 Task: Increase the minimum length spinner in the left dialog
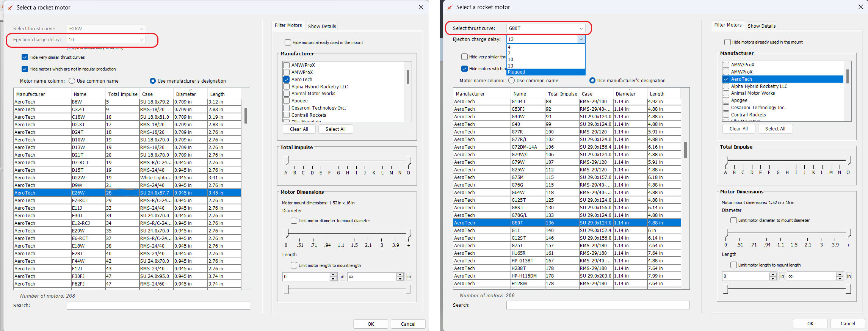[333, 275]
